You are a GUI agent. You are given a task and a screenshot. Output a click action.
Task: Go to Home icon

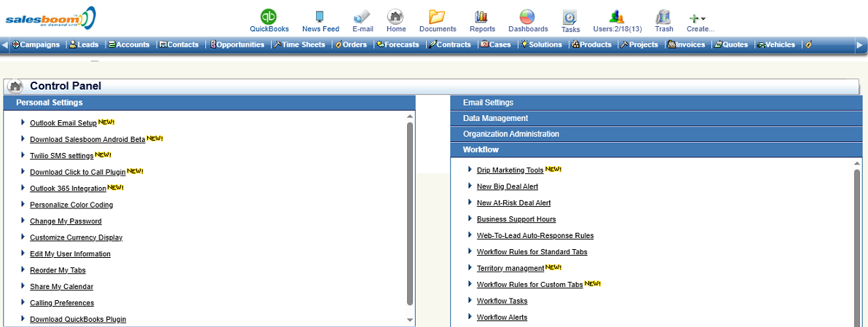point(395,17)
